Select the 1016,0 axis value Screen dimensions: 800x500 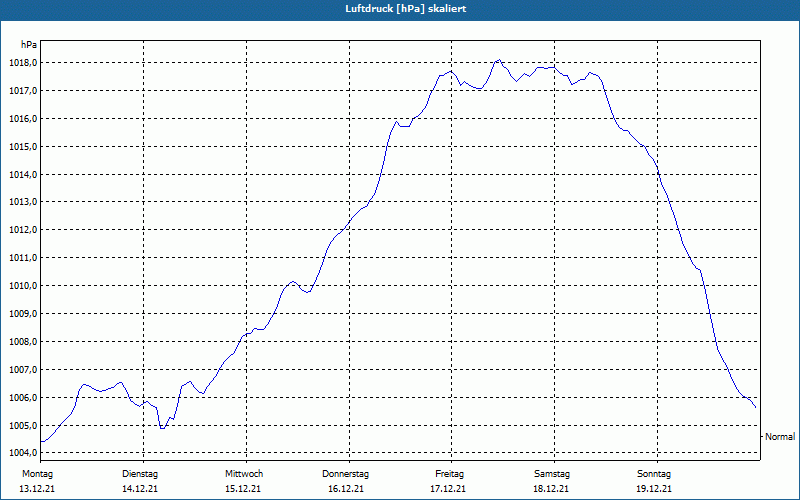(x=23, y=119)
